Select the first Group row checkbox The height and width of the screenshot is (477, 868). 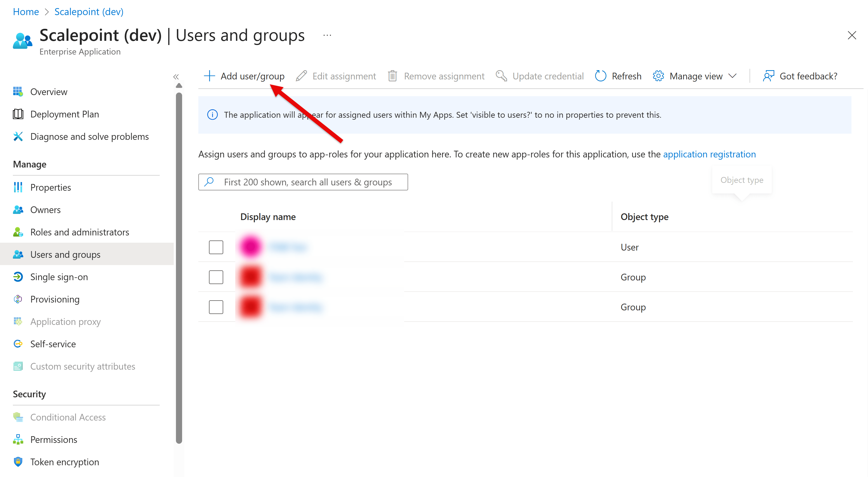(x=216, y=277)
